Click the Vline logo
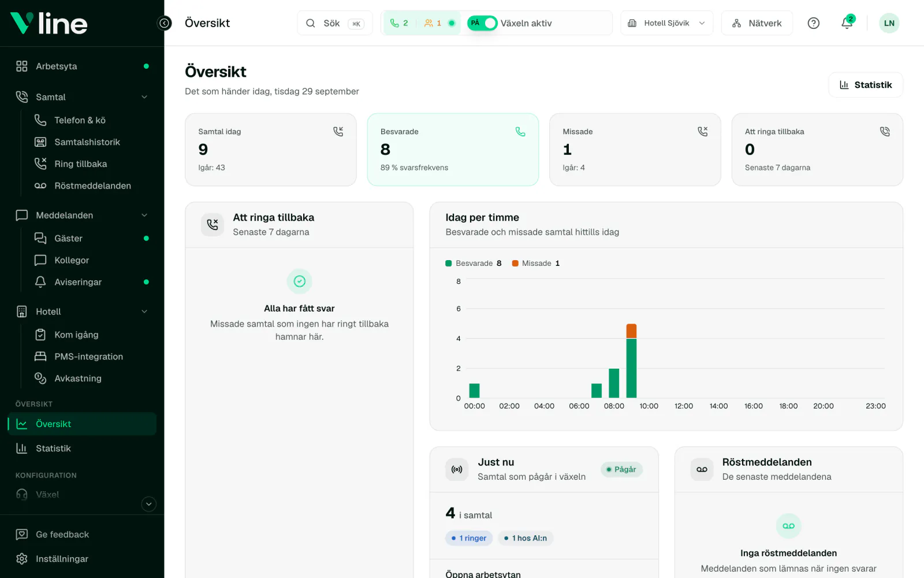 (49, 23)
